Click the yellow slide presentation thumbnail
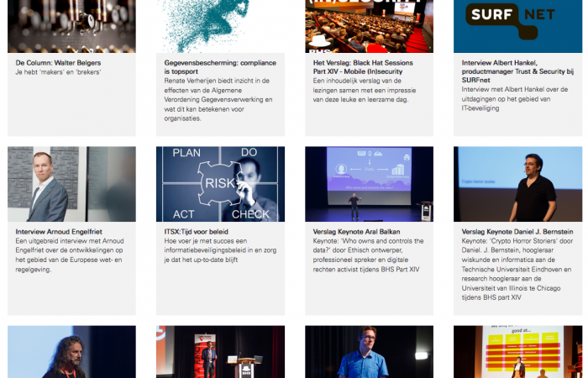The image size is (588, 378). click(x=518, y=352)
